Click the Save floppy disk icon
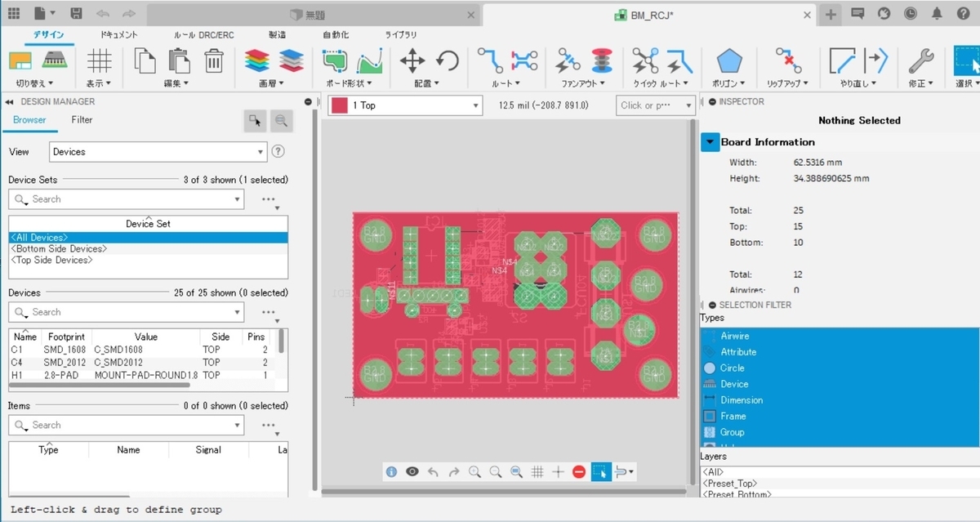Viewport: 980px width, 522px height. point(76,14)
